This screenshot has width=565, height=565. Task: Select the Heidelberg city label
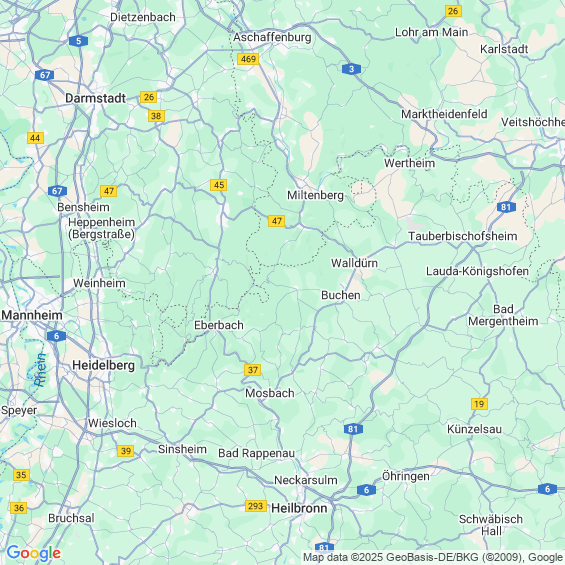(103, 365)
